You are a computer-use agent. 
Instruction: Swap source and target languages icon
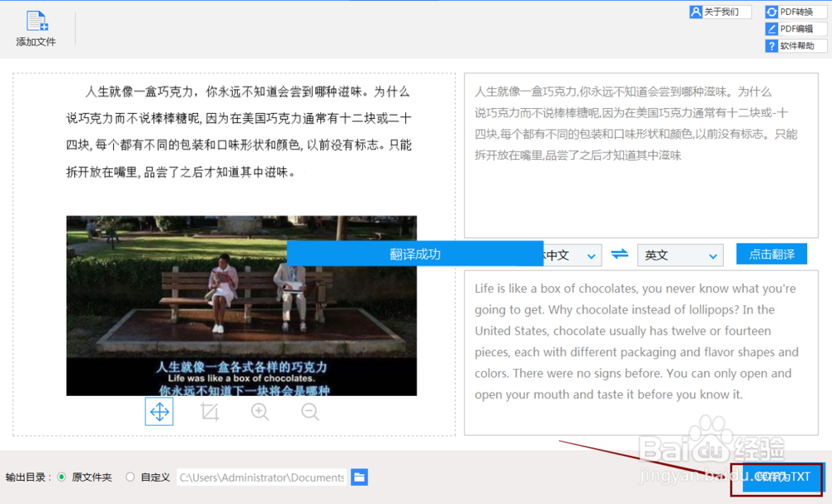pos(619,254)
